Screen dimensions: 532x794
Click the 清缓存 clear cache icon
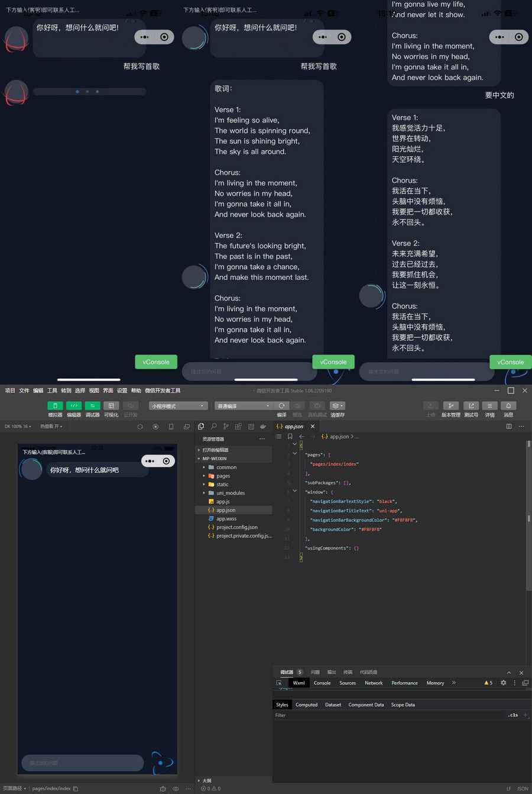(x=337, y=406)
